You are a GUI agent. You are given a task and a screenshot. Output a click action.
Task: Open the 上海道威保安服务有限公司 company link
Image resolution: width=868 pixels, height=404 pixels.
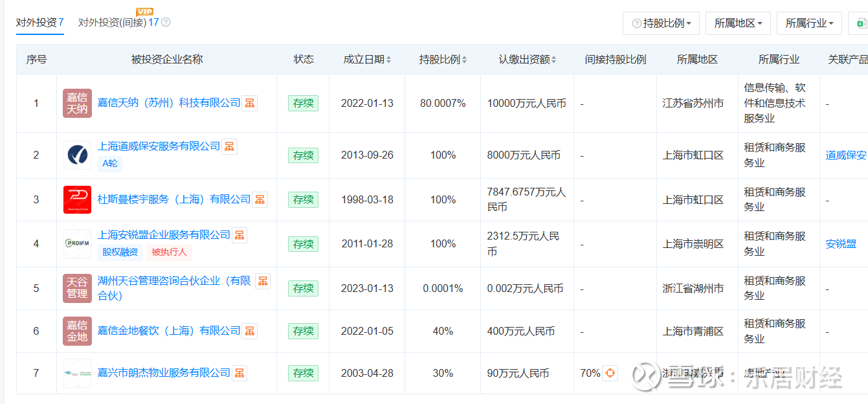(159, 146)
